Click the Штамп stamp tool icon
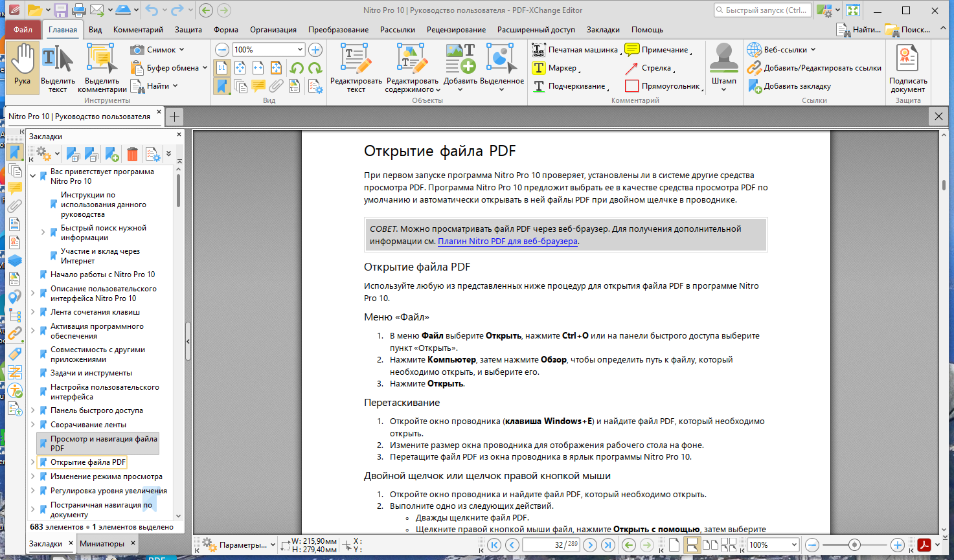 click(x=724, y=67)
